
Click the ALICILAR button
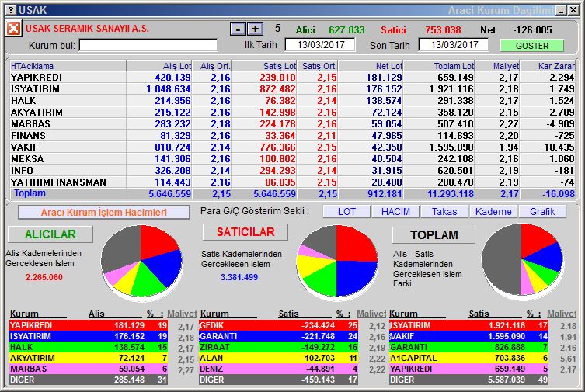point(50,234)
